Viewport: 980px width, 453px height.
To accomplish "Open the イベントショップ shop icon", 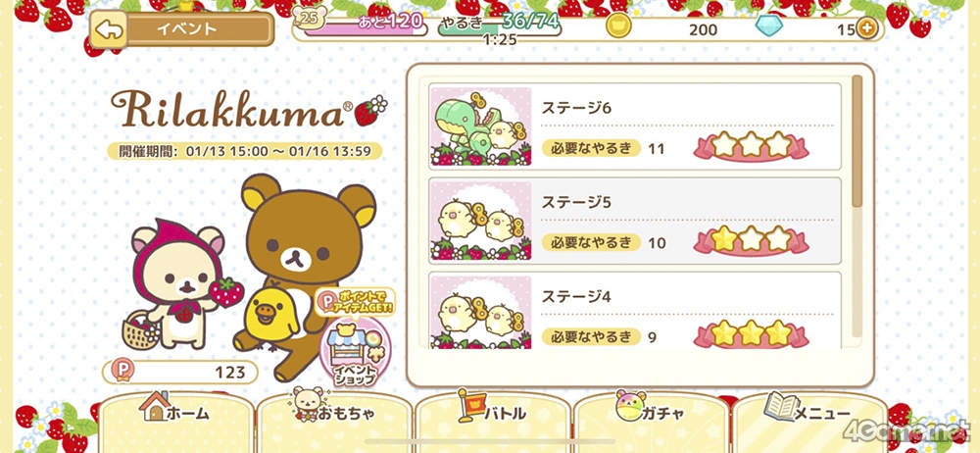I will pyautogui.click(x=355, y=352).
